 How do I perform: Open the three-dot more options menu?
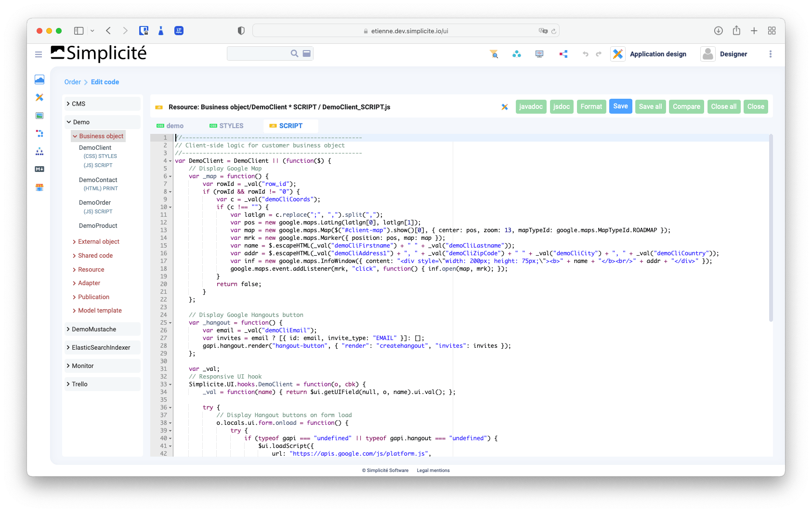pyautogui.click(x=771, y=54)
